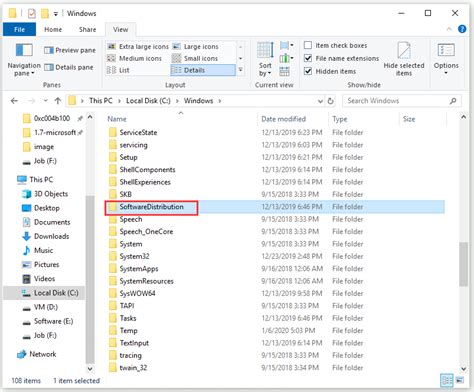Image resolution: width=474 pixels, height=392 pixels.
Task: Sort by the Name column header
Action: (117, 119)
